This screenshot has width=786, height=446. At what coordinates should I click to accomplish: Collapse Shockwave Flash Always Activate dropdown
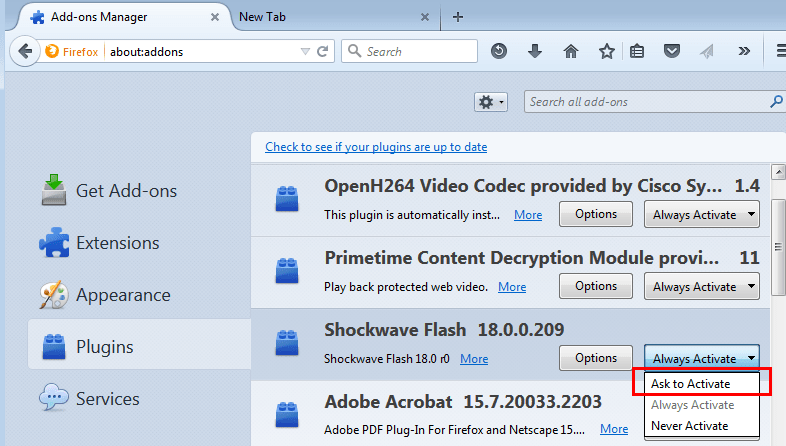[702, 358]
